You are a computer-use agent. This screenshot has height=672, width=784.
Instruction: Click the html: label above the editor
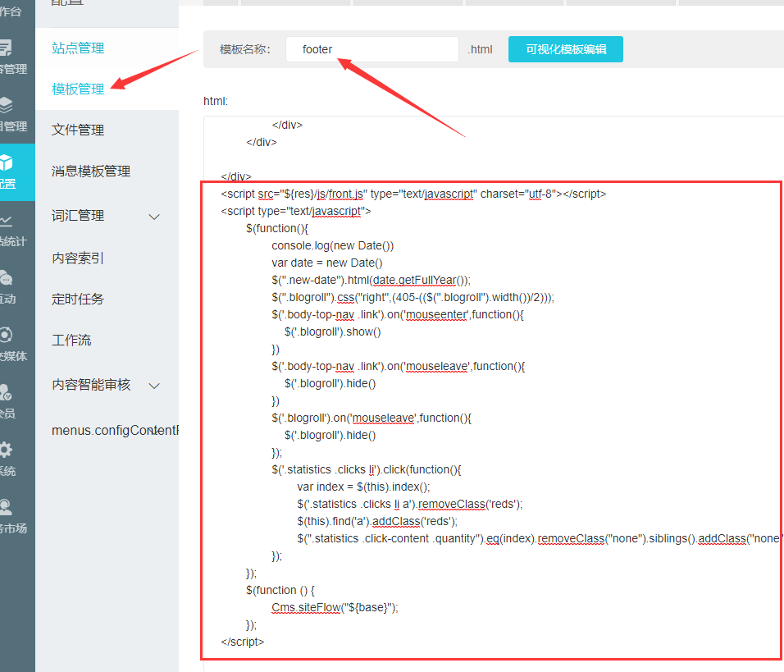coord(216,101)
